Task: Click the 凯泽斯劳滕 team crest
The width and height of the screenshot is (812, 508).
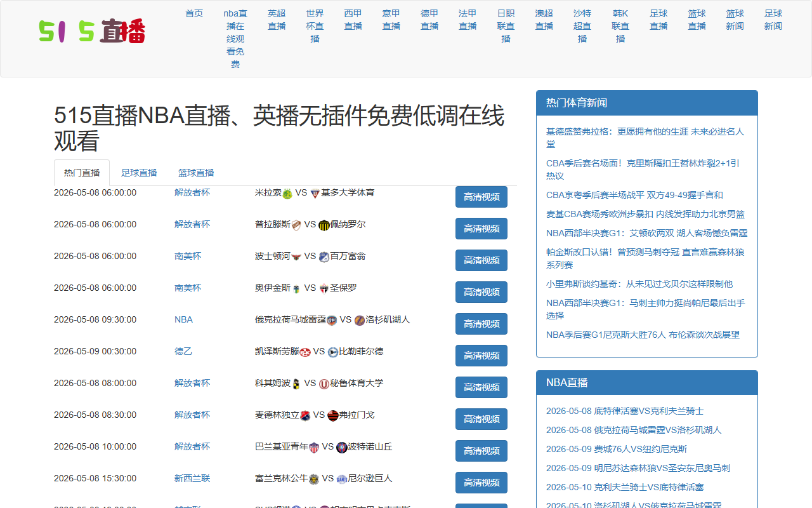Action: [305, 352]
